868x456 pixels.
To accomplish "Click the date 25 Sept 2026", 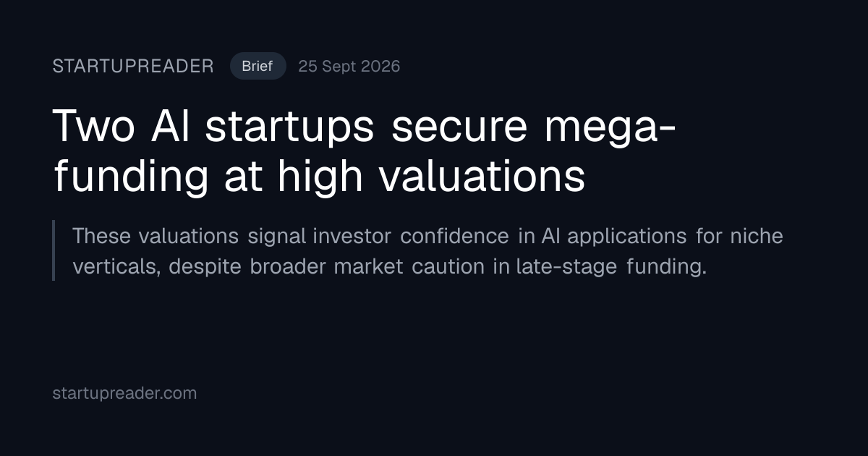I will click(349, 67).
